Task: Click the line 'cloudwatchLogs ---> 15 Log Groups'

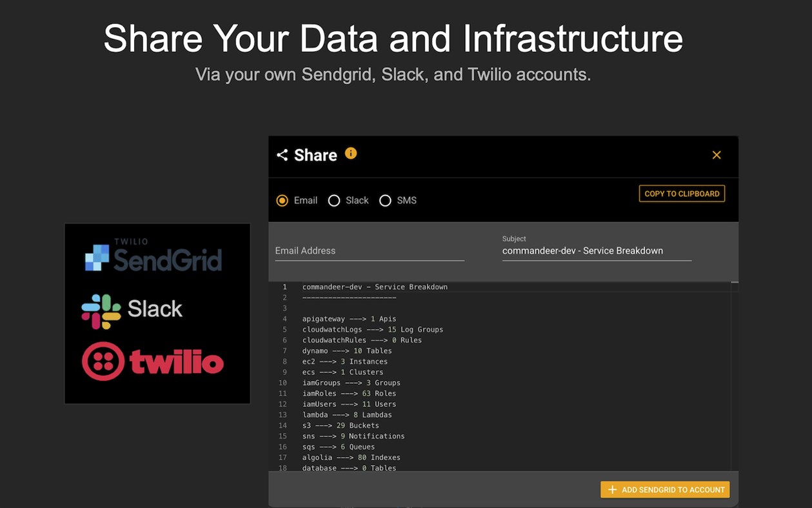Action: 373,329
